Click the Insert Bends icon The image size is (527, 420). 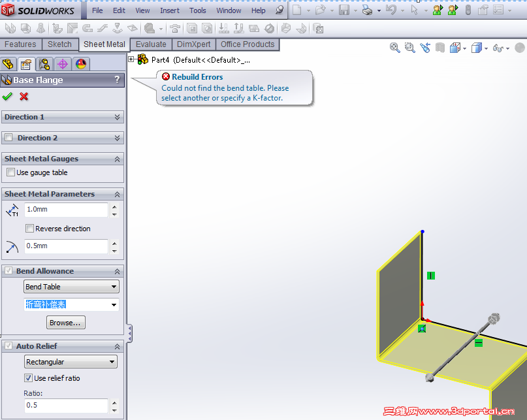point(301,29)
